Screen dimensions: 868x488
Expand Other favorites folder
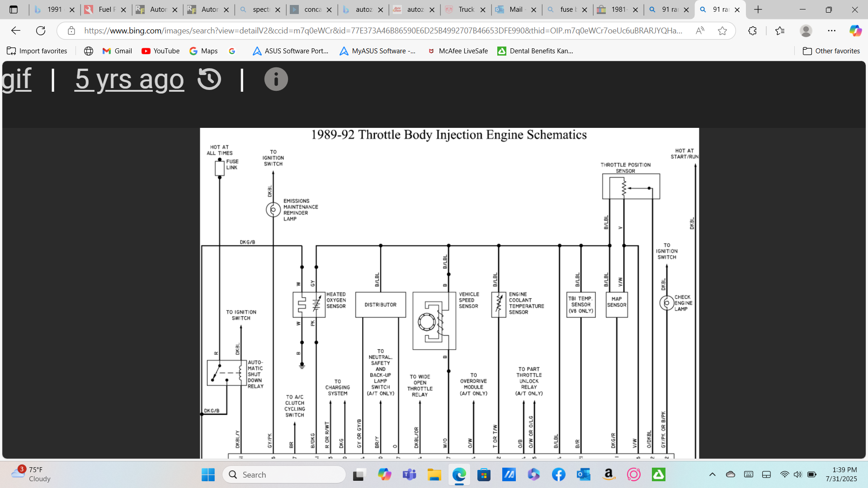click(831, 51)
